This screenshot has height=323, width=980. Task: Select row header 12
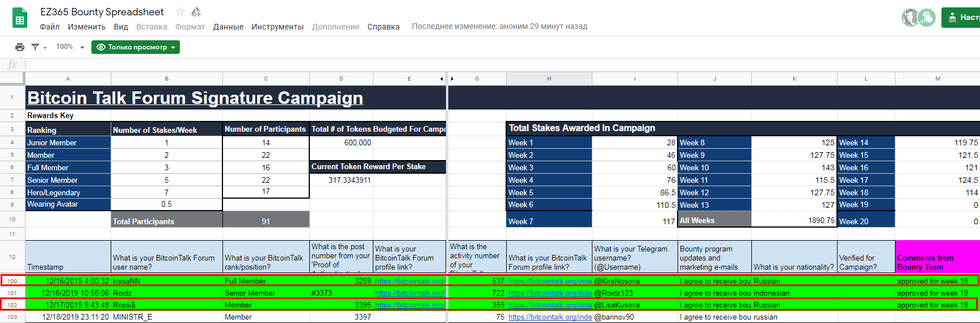pos(12,257)
